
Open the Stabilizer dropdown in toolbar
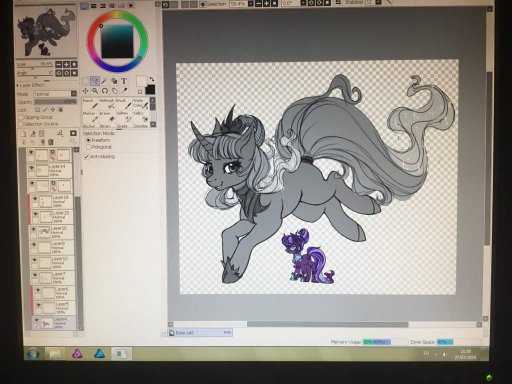pos(378,3)
